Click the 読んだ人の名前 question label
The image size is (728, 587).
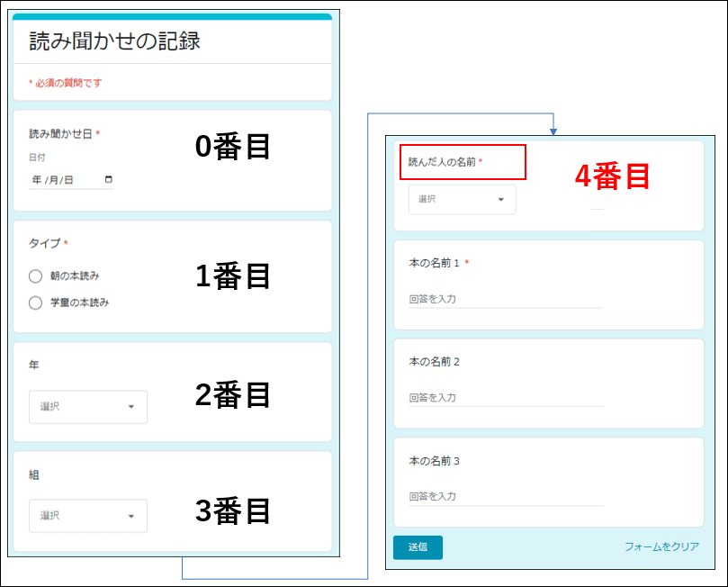(442, 162)
